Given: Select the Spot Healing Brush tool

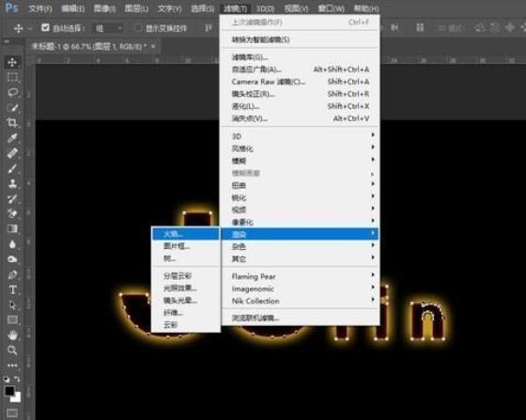Looking at the screenshot, I should 12,153.
